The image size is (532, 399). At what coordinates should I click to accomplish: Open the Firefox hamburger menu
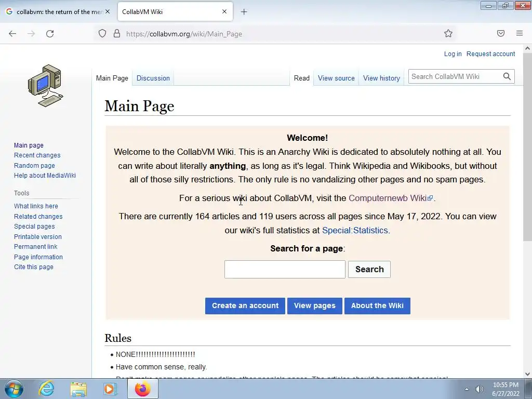(520, 33)
